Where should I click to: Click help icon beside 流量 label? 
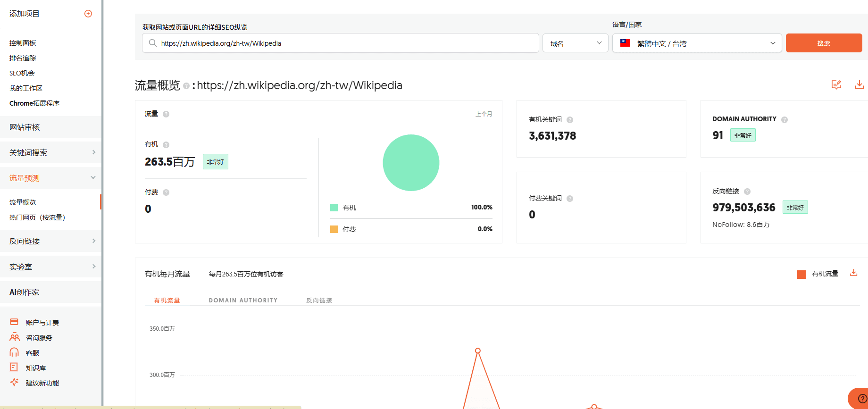tap(166, 114)
